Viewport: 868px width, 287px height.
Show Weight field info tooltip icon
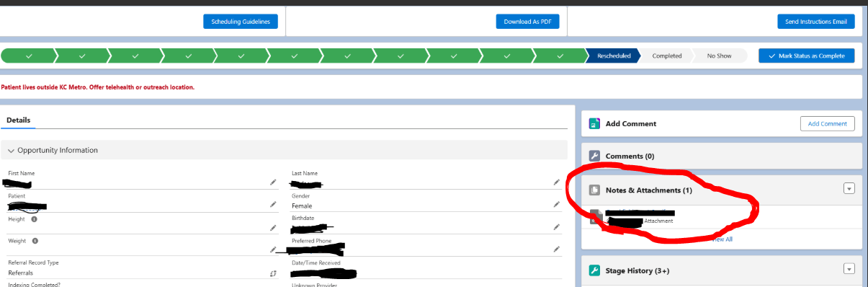click(x=35, y=241)
